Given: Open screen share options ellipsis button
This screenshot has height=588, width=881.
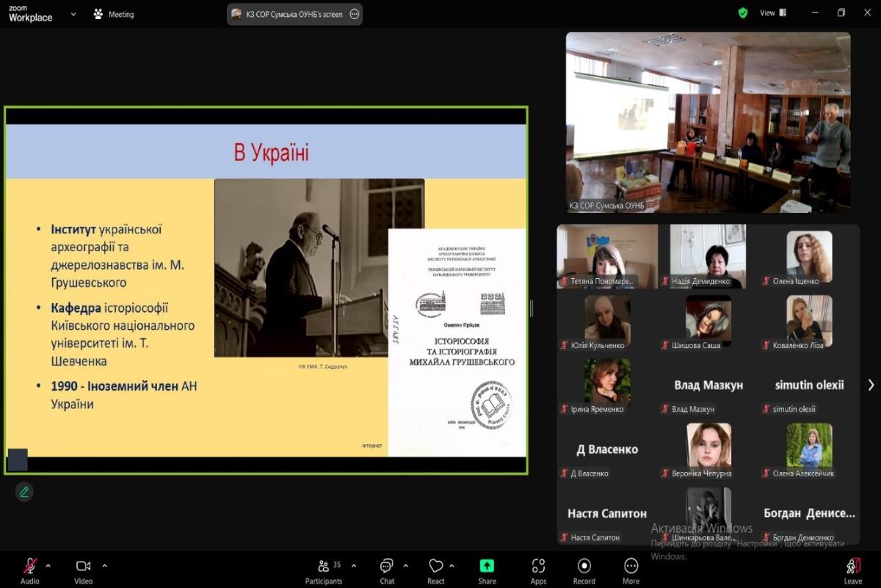Looking at the screenshot, I should click(355, 14).
